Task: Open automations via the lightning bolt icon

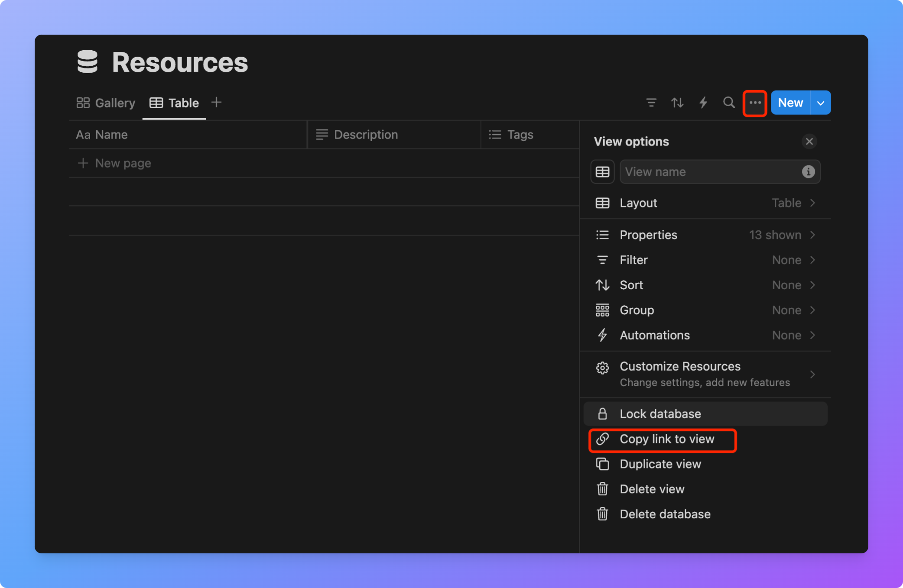Action: coord(703,103)
